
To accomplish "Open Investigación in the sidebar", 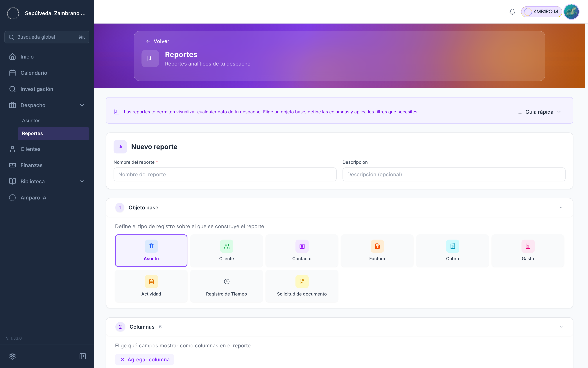I will [x=47, y=89].
